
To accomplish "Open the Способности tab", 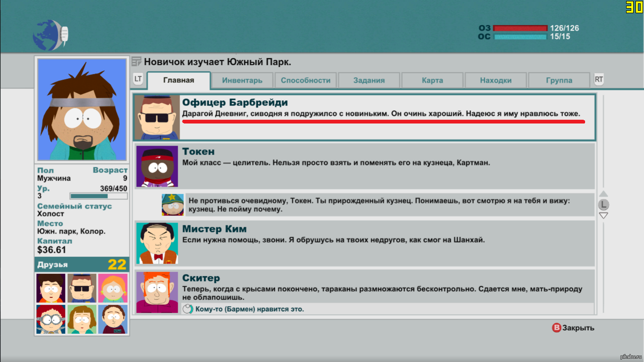I will tap(305, 80).
